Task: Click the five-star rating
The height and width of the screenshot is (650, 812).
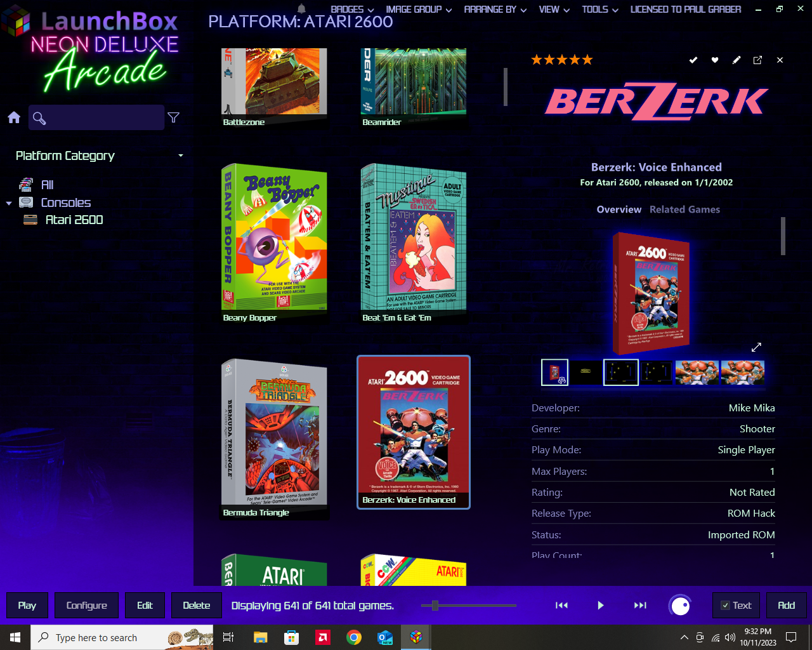Action: [562, 60]
